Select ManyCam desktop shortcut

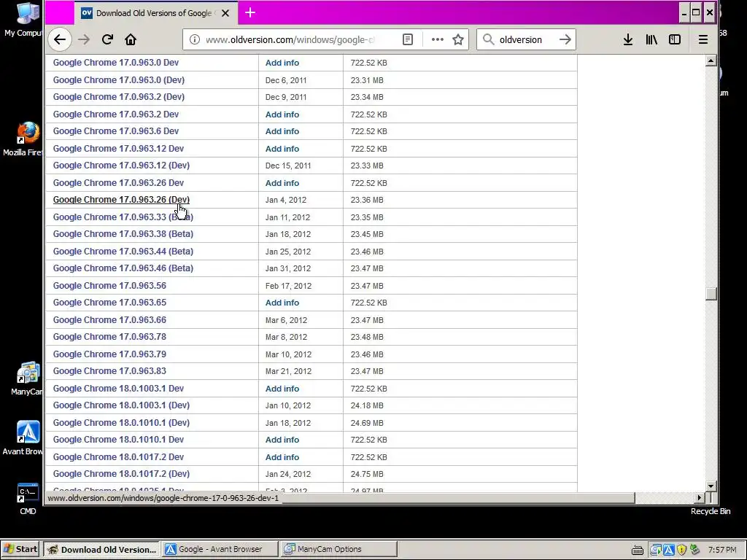[x=27, y=378]
